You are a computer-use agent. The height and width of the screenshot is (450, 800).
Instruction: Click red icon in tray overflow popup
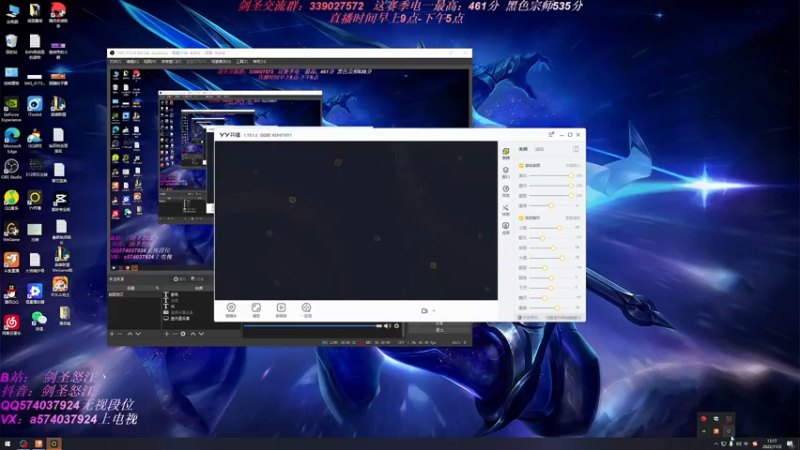[704, 419]
